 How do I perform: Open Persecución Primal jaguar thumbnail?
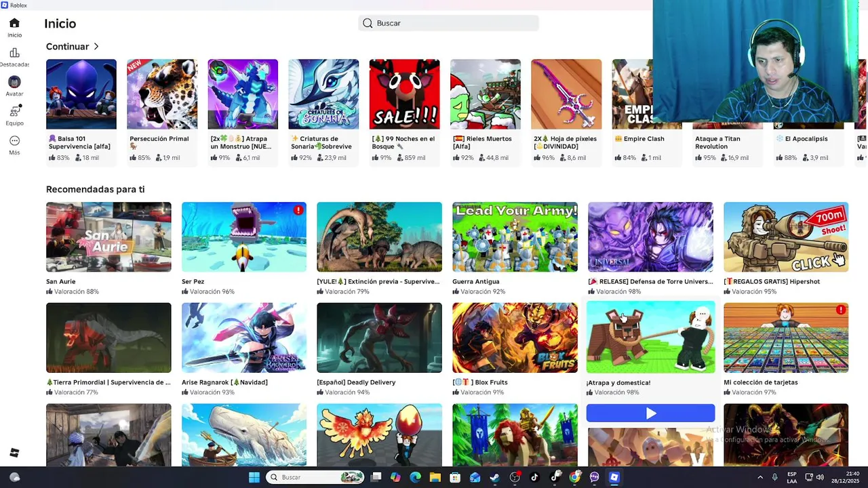[x=162, y=94]
